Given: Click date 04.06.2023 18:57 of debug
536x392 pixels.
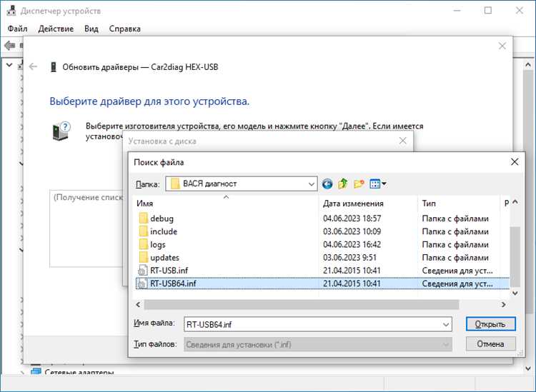Looking at the screenshot, I should (x=352, y=218).
